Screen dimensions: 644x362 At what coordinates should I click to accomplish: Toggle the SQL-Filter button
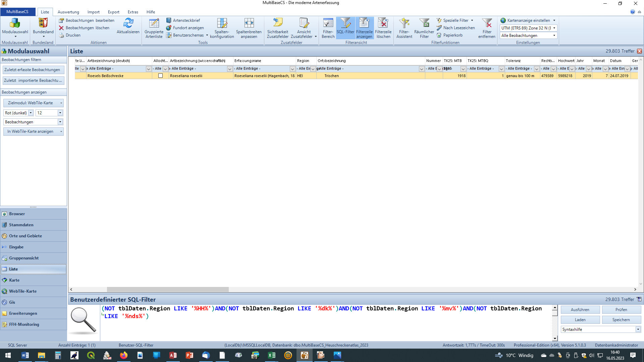coord(345,28)
